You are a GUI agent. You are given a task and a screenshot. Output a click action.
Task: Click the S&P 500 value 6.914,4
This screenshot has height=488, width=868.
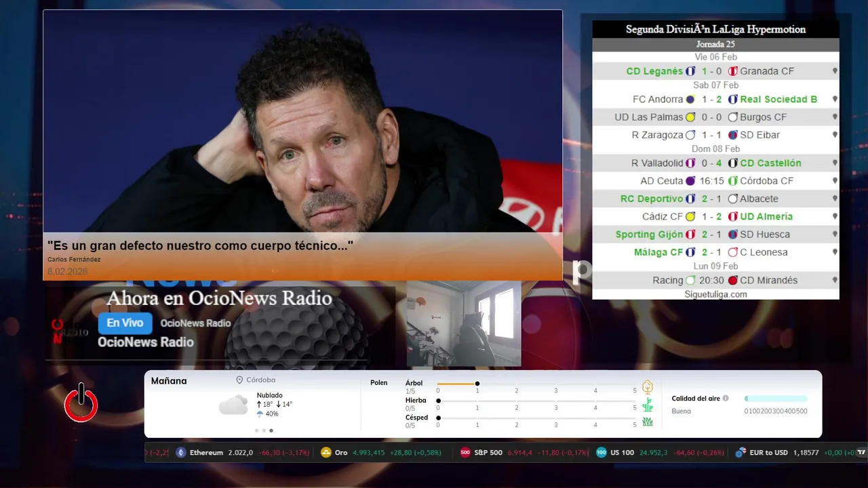519,453
